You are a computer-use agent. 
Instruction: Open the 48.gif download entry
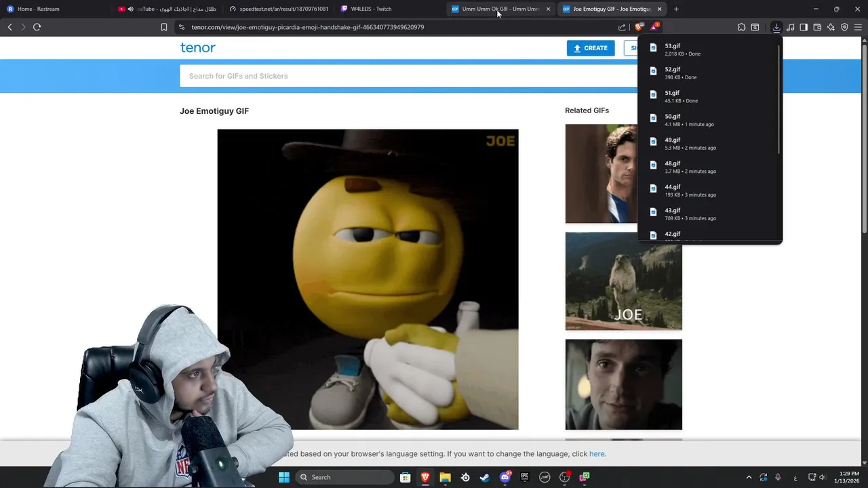[x=709, y=167]
